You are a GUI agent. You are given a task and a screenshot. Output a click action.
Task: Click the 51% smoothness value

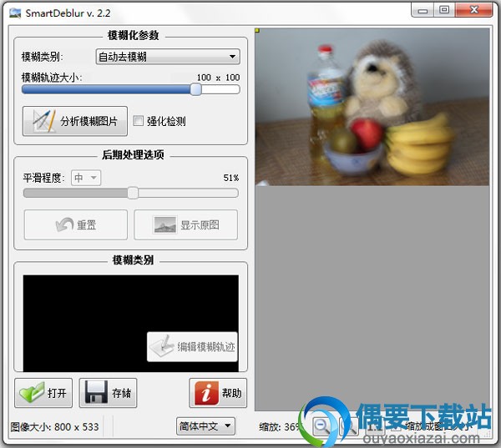[231, 178]
